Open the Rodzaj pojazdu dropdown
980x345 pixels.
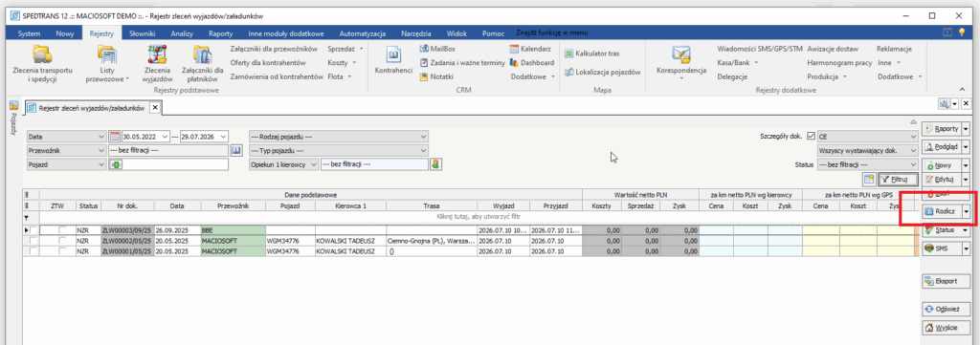[339, 136]
